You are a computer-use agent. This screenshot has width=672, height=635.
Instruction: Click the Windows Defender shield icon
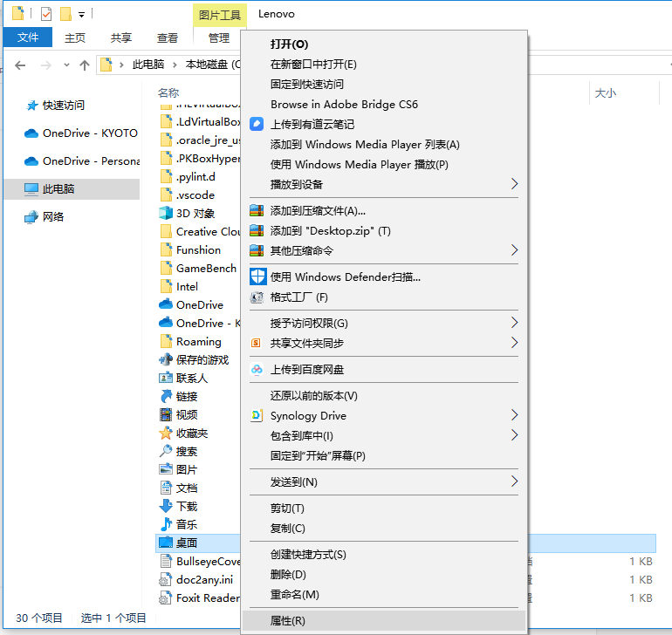258,277
